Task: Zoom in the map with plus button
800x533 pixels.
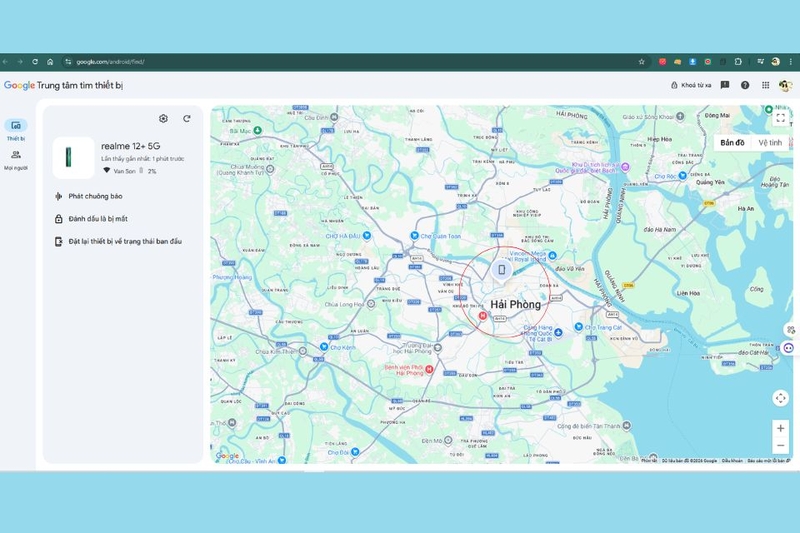Action: coord(780,428)
